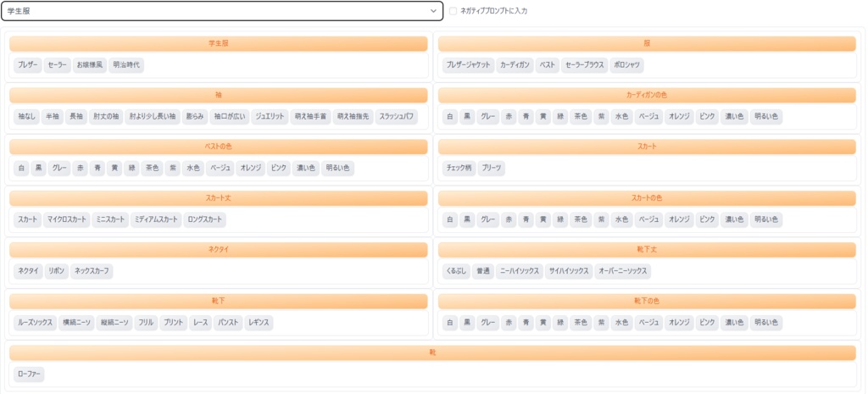
Task: Pick the ベスト tag under 服
Action: point(548,65)
